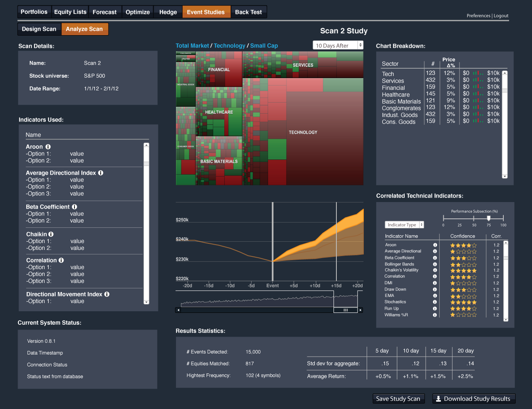Viewport: 532px width, 409px height.
Task: Click the Save Study Scan button
Action: pyautogui.click(x=398, y=398)
